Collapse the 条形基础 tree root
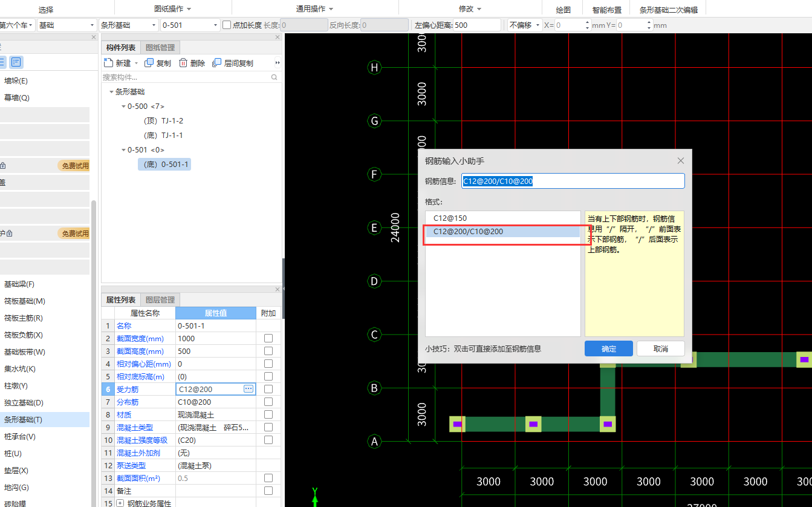This screenshot has height=507, width=812. click(x=111, y=92)
